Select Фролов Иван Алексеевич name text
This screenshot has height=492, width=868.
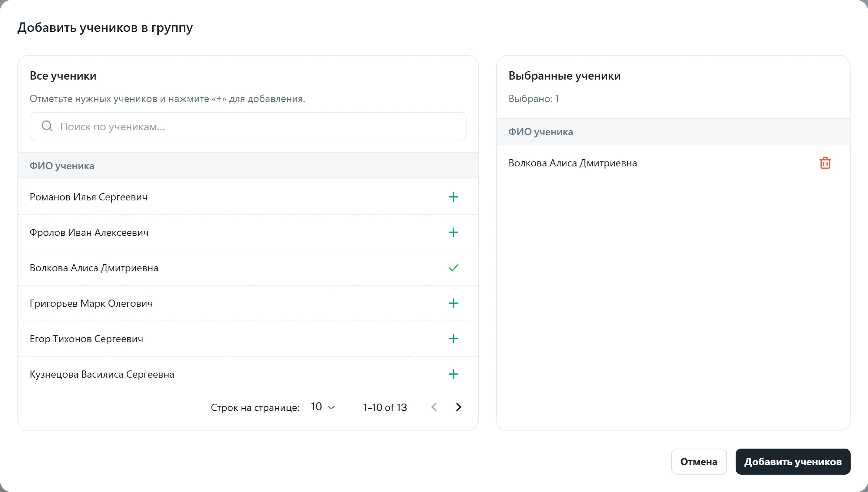(x=89, y=232)
